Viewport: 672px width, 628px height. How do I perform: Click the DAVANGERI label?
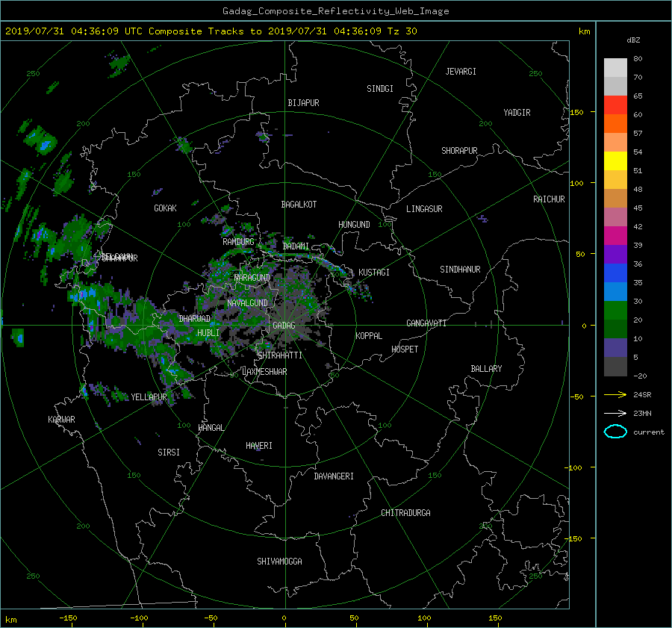[x=334, y=476]
